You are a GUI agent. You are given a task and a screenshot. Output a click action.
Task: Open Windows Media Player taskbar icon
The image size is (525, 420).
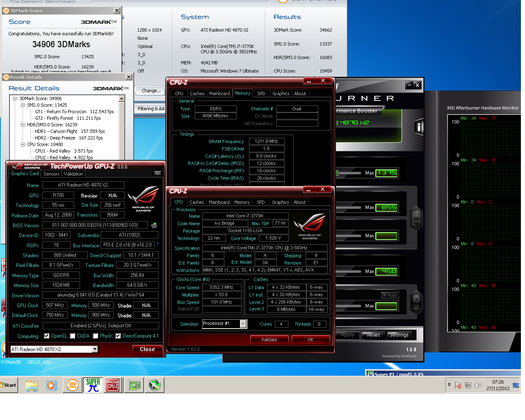tap(52, 385)
